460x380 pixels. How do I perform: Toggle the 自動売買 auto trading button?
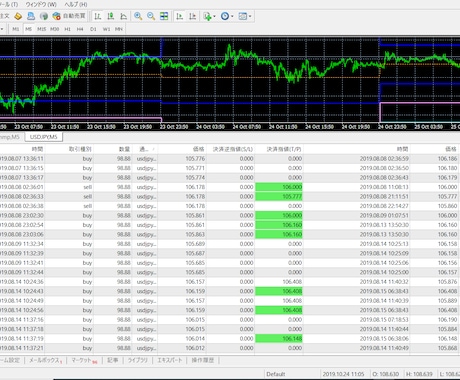[69, 16]
